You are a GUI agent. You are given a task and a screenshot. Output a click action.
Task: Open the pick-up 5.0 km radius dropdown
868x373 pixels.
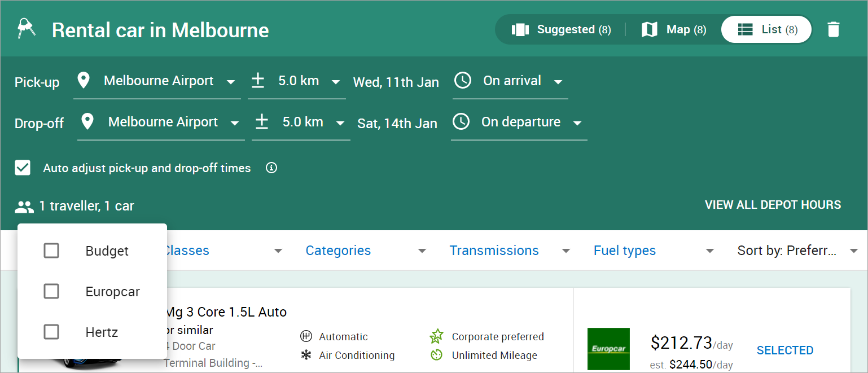coord(297,81)
